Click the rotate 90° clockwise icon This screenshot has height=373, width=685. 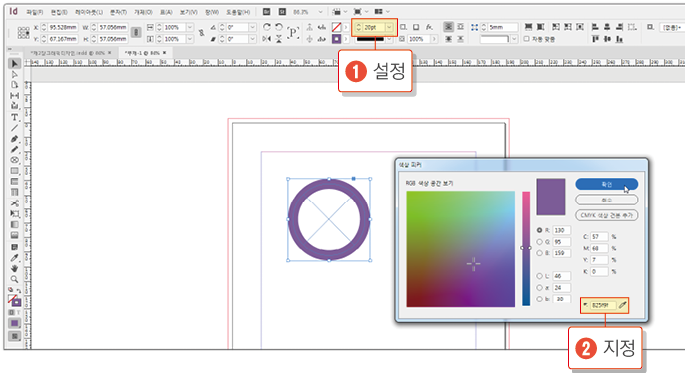pyautogui.click(x=266, y=27)
